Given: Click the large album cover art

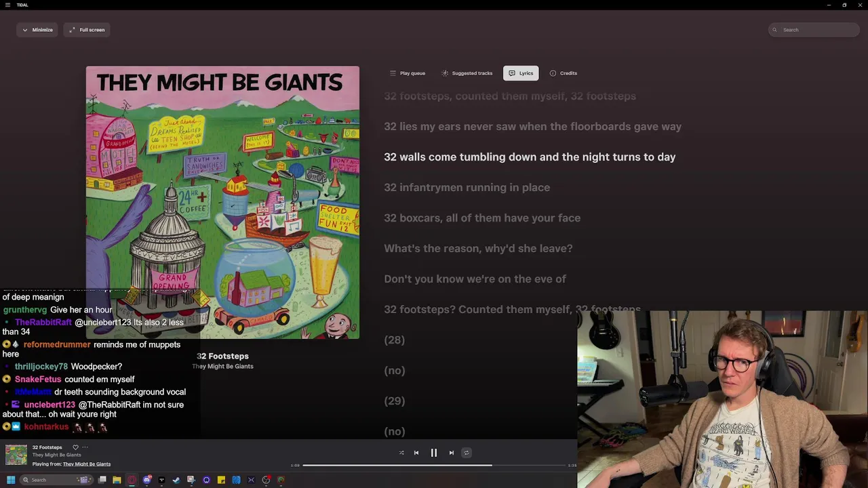Looking at the screenshot, I should pos(222,202).
